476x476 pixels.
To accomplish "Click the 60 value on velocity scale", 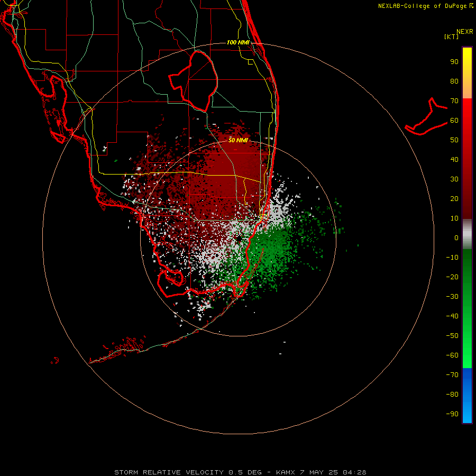I will point(454,121).
